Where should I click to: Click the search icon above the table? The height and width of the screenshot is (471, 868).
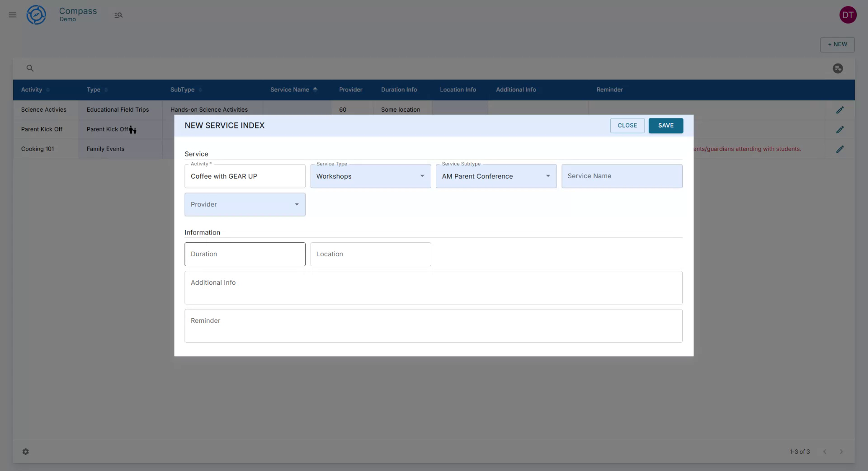point(30,68)
